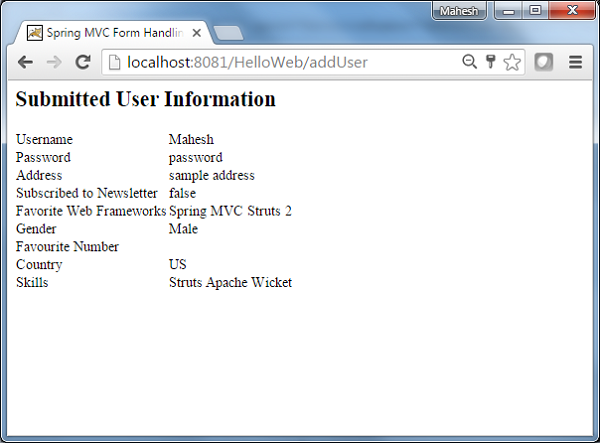Bookmark this page with the star icon
The image size is (600, 443).
tap(512, 62)
